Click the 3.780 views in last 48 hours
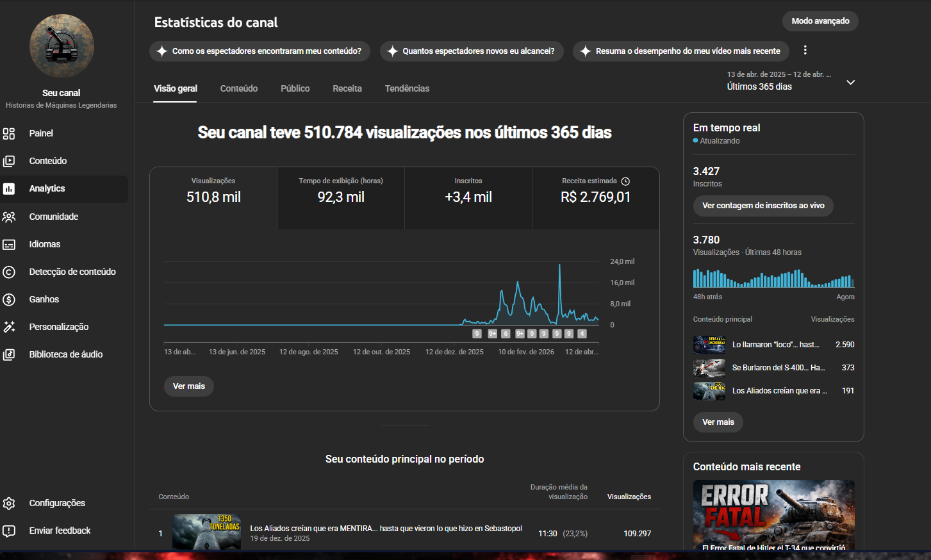 point(707,240)
